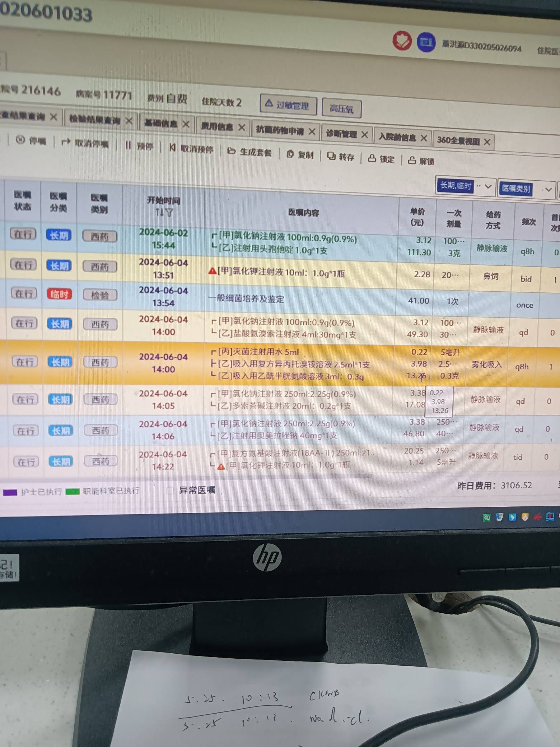Close the 诊断管理 tab

click(x=364, y=134)
